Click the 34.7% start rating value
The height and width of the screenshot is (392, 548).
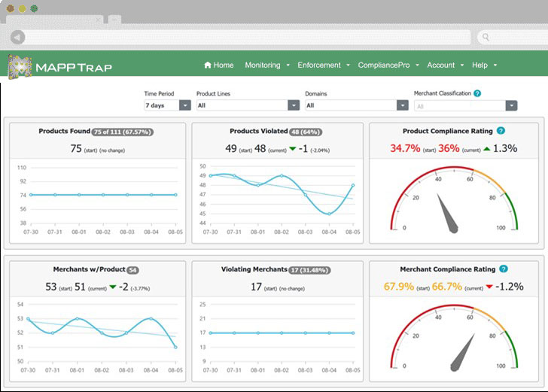point(405,148)
